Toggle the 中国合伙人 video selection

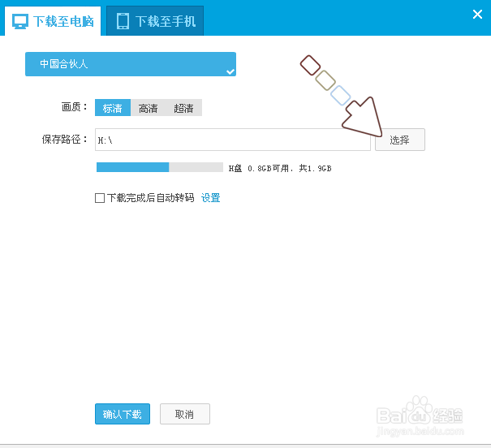(131, 64)
